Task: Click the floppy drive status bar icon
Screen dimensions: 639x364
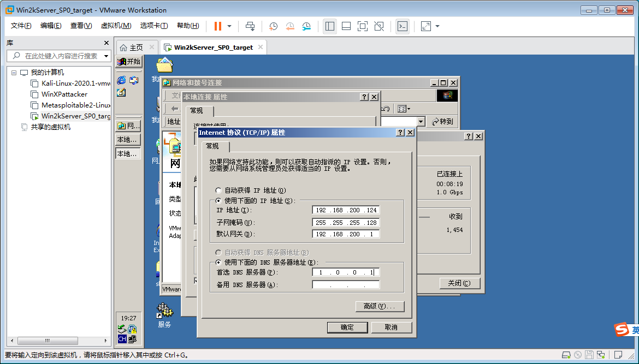Action: point(589,355)
